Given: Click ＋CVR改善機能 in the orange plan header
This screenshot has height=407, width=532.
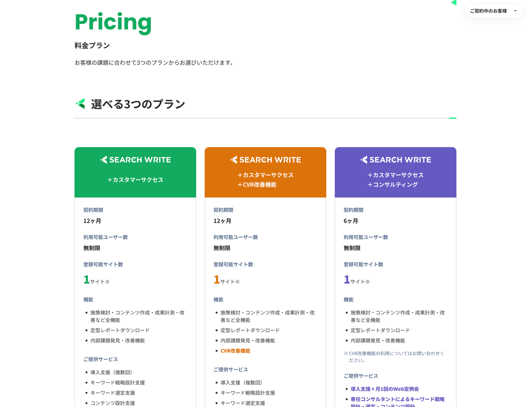Looking at the screenshot, I should pyautogui.click(x=257, y=185).
